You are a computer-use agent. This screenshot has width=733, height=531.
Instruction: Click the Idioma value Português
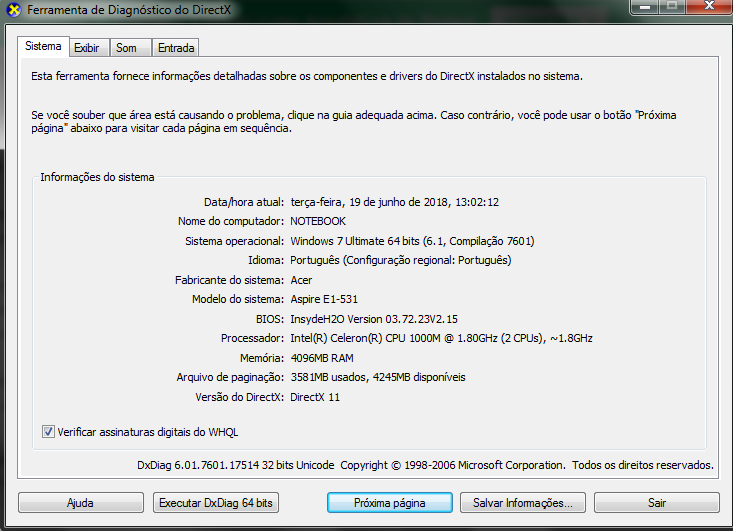click(x=401, y=260)
